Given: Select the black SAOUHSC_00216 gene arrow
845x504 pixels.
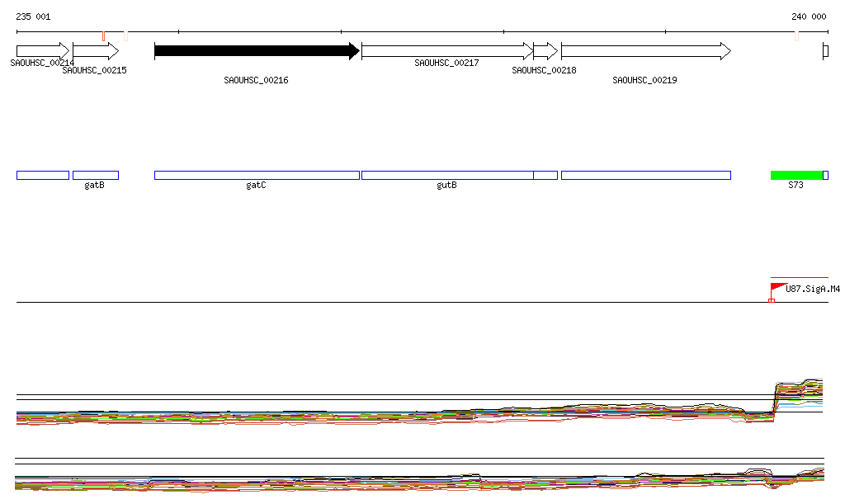Looking at the screenshot, I should point(257,51).
